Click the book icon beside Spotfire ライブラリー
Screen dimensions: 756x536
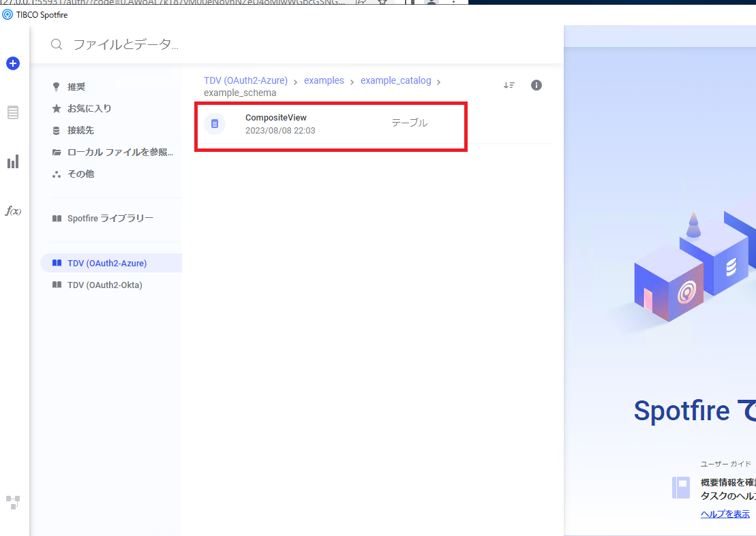click(x=57, y=219)
